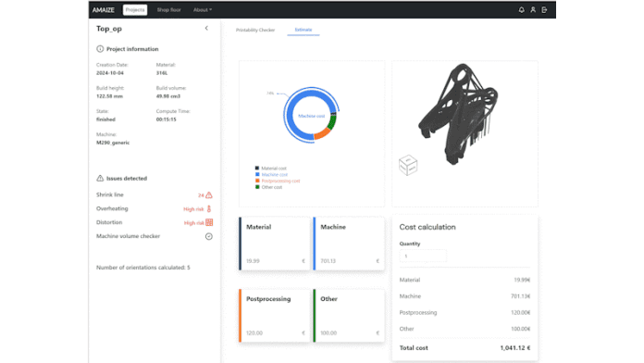Screen dimensions: 644x363
Task: Open the Projects menu item
Action: click(x=135, y=10)
